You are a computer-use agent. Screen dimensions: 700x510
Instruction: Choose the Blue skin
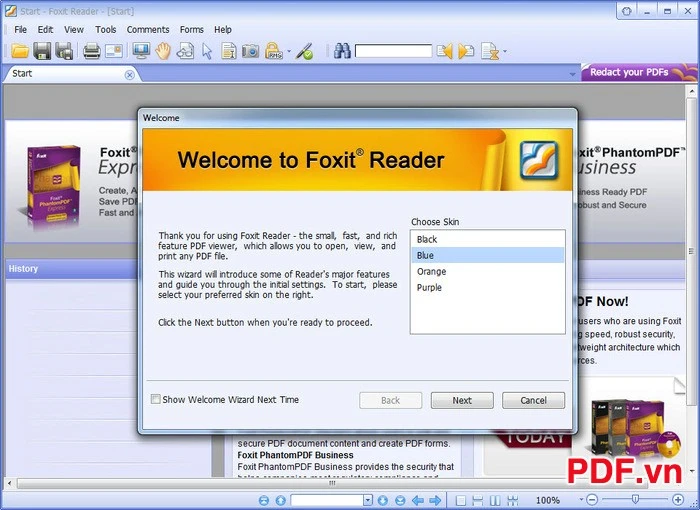(x=488, y=255)
